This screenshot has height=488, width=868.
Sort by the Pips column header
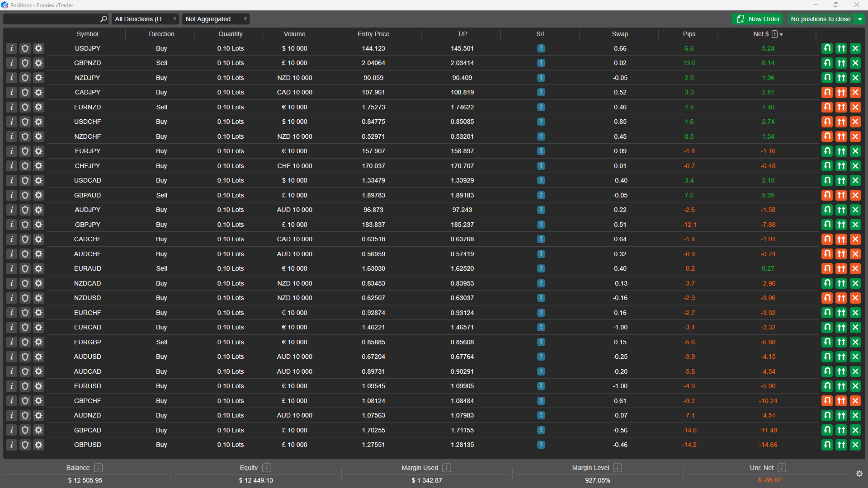point(689,34)
